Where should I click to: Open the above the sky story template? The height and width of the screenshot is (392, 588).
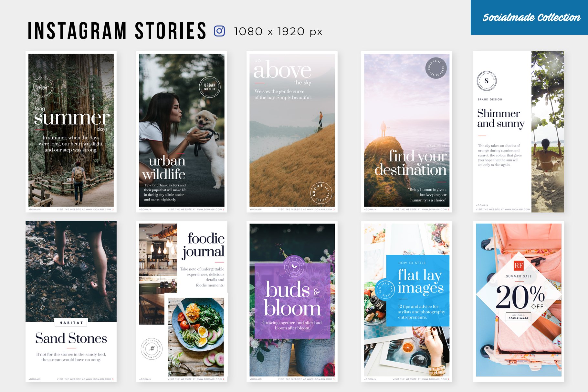coord(292,132)
